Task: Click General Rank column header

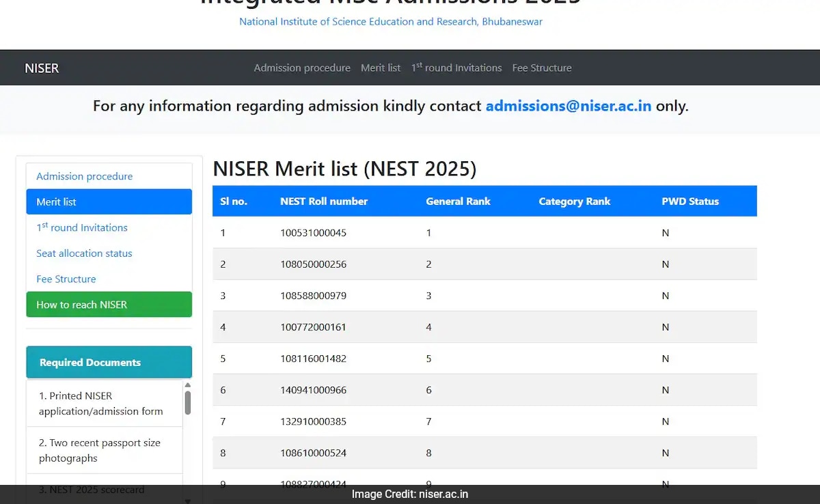Action: (x=458, y=201)
